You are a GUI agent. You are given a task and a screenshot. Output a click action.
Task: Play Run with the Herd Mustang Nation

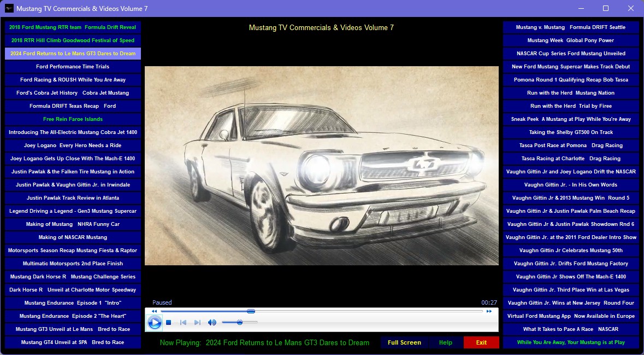[x=571, y=93]
